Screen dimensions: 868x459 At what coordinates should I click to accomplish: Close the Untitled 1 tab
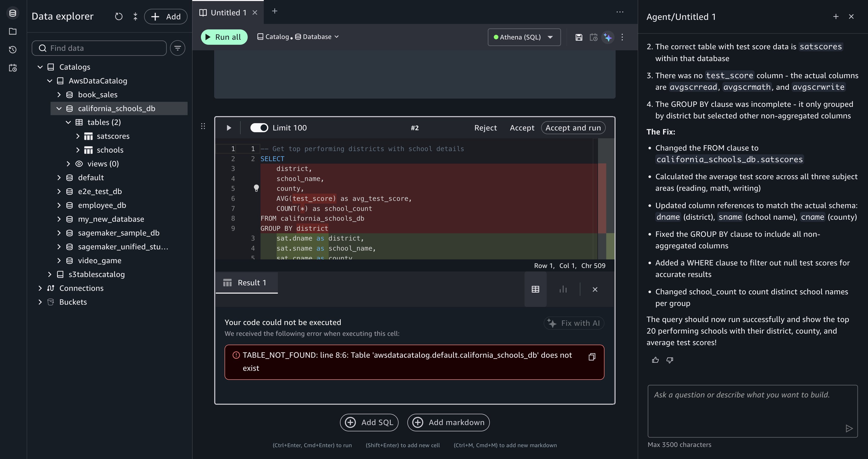tap(255, 13)
